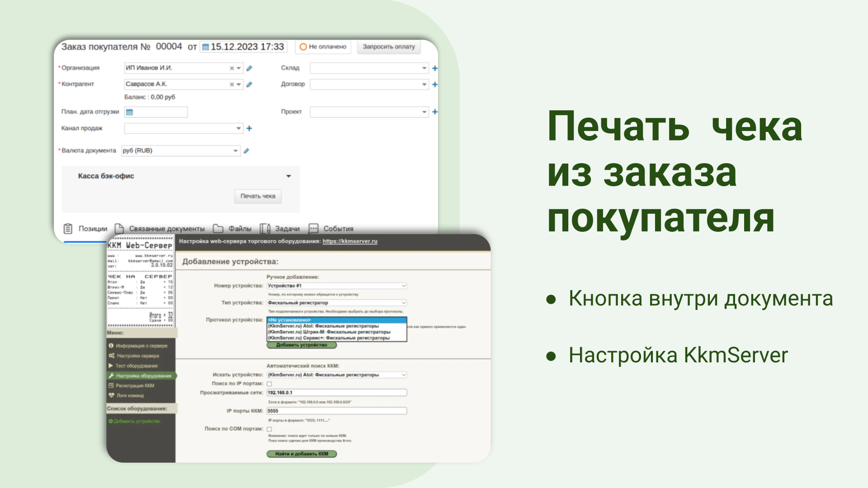Collapse the Касса бэк-офис section arrow

coord(288,176)
